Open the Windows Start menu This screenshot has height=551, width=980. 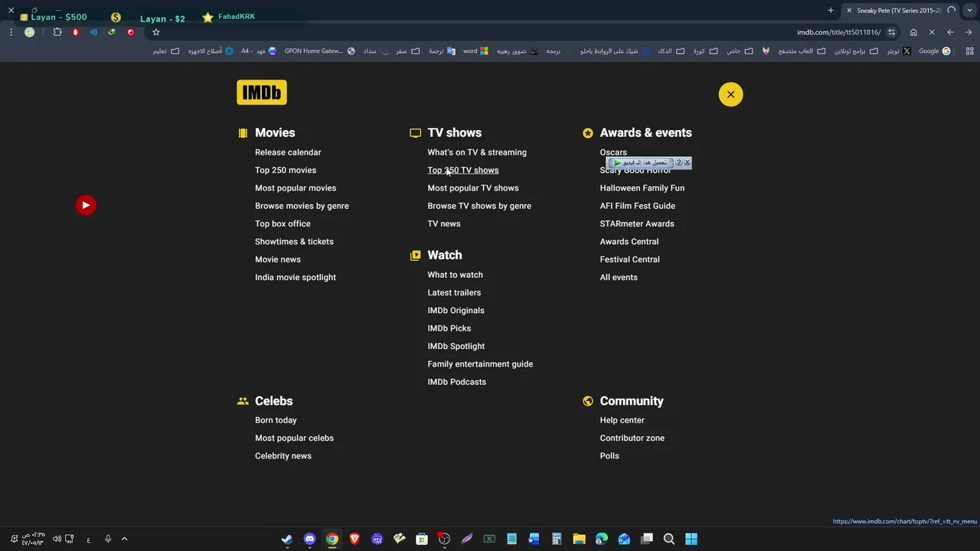coord(691,539)
